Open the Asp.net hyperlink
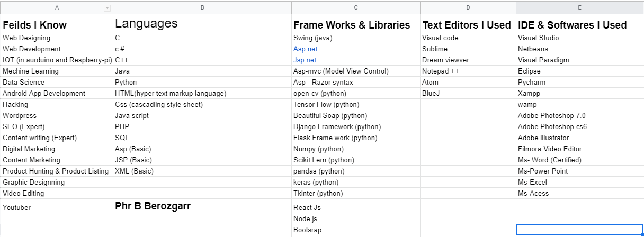 (x=305, y=49)
